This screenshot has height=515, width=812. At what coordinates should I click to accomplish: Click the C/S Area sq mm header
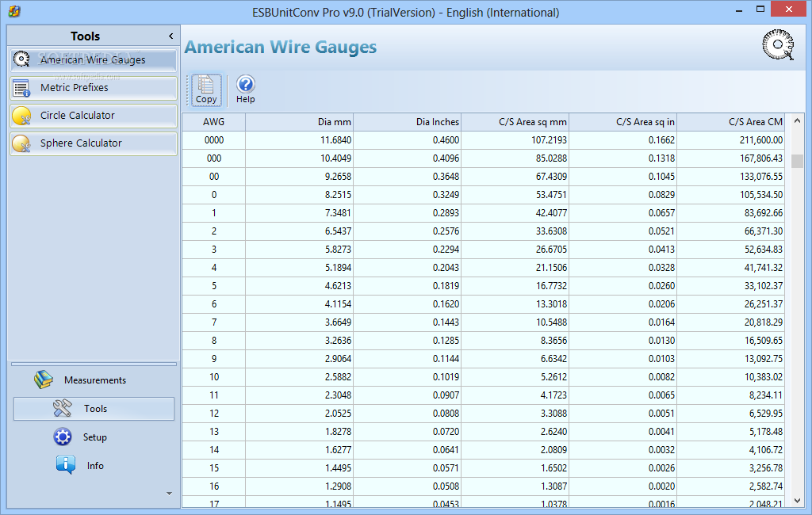[x=515, y=122]
